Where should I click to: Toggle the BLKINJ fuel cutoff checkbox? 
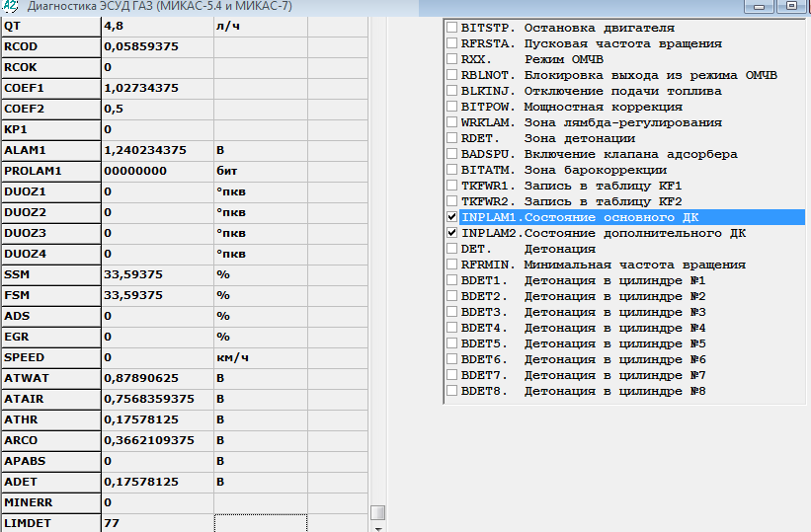click(x=452, y=91)
